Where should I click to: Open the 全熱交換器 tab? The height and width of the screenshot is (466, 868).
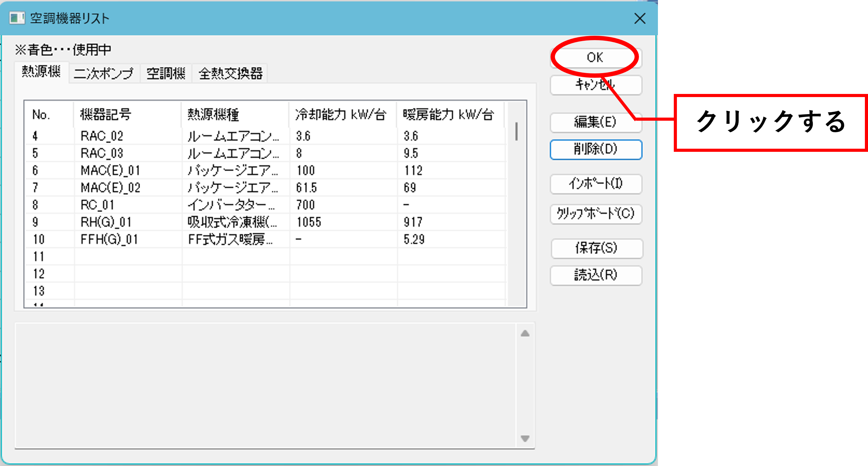tap(230, 73)
